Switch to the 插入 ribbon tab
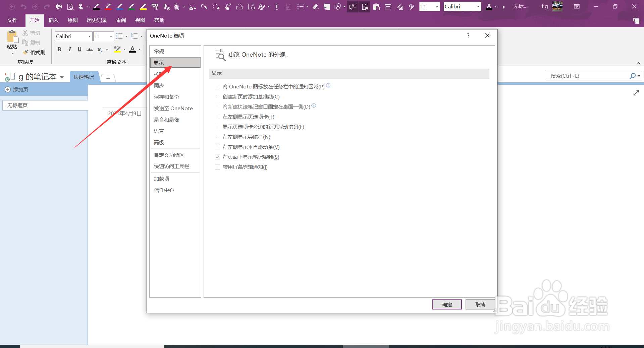The width and height of the screenshot is (644, 348). (53, 20)
